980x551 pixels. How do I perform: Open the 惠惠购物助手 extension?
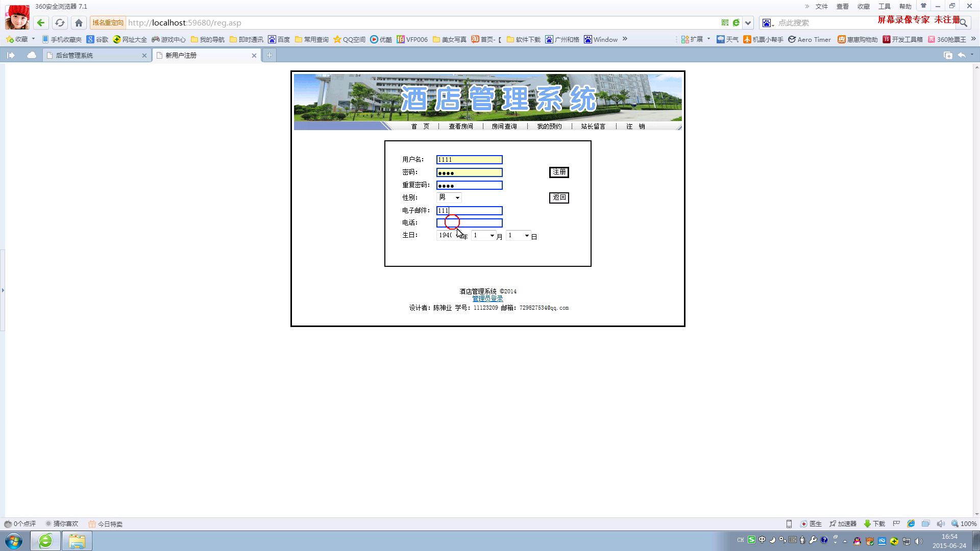tap(857, 39)
